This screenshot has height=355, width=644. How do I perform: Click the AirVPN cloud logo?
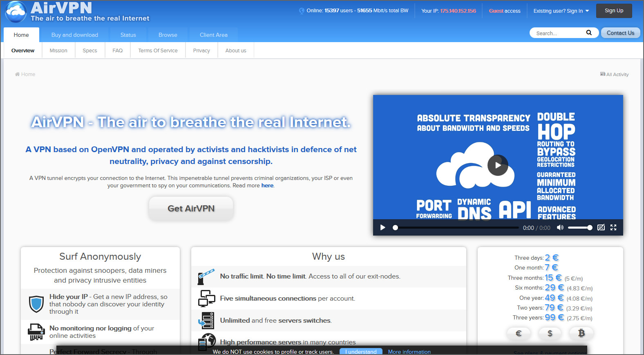[x=16, y=12]
